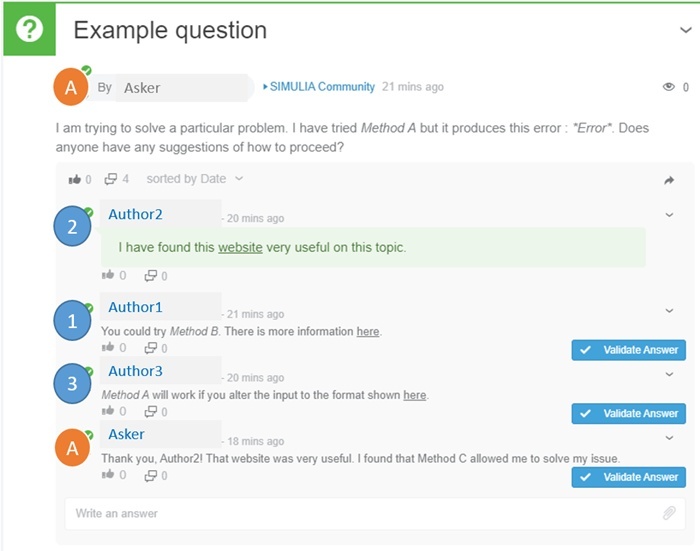Open the sorted by Date dropdown
The height and width of the screenshot is (551, 700).
[194, 179]
